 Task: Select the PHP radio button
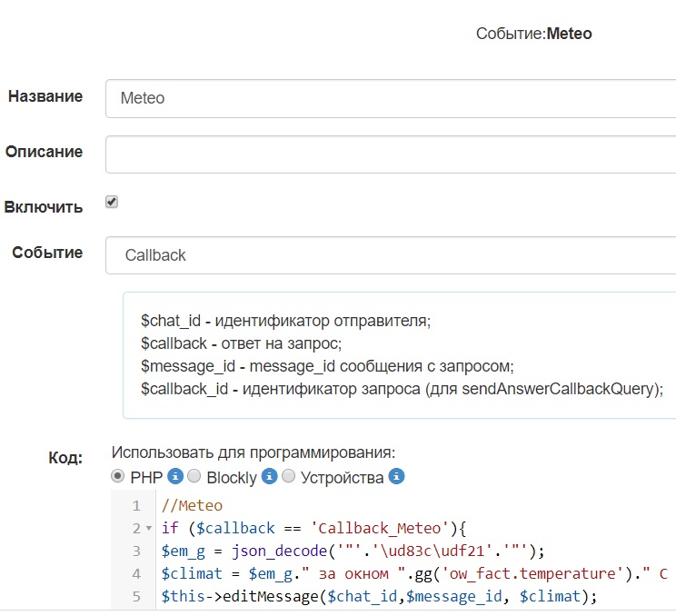click(118, 476)
